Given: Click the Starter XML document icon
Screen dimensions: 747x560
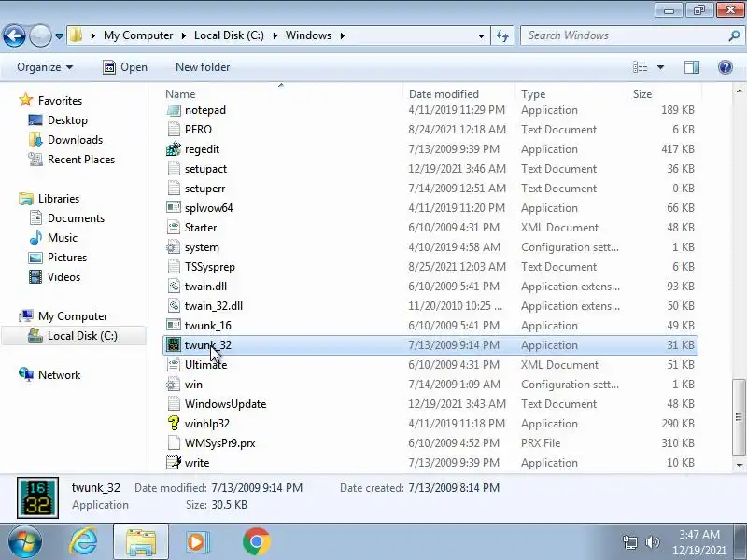Looking at the screenshot, I should (x=174, y=228).
